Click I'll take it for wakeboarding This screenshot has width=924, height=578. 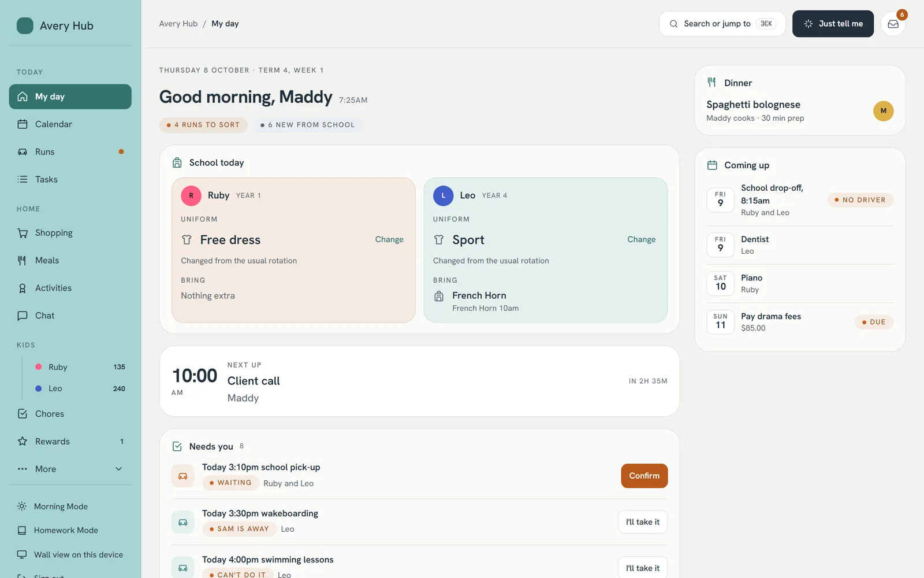coord(643,522)
